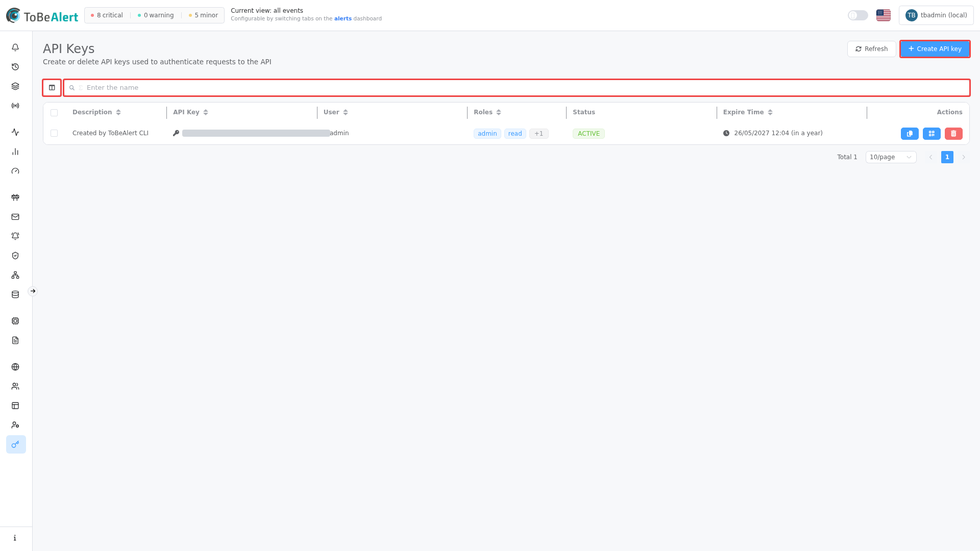
Task: Open the layout panel sidebar icon
Action: [15, 406]
